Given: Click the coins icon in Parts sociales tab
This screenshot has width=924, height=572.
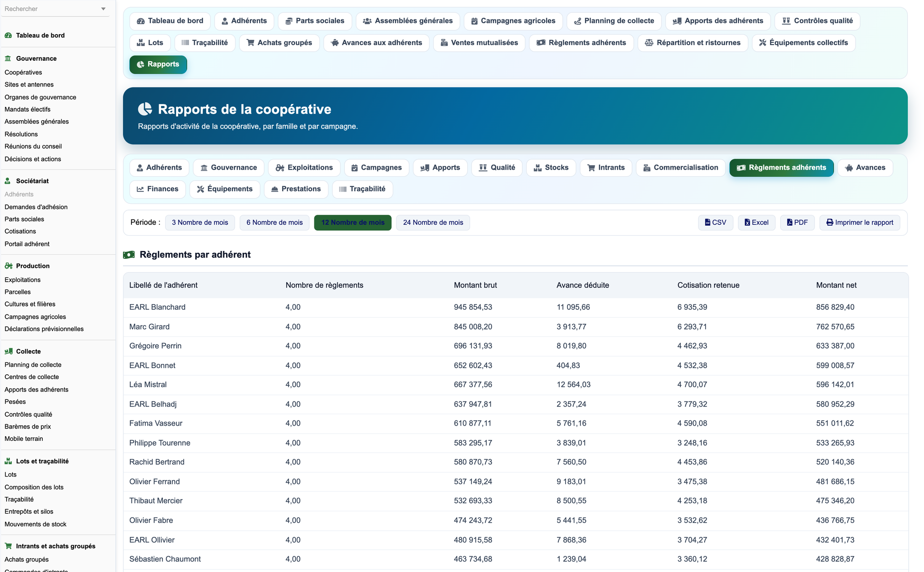Looking at the screenshot, I should (x=289, y=21).
